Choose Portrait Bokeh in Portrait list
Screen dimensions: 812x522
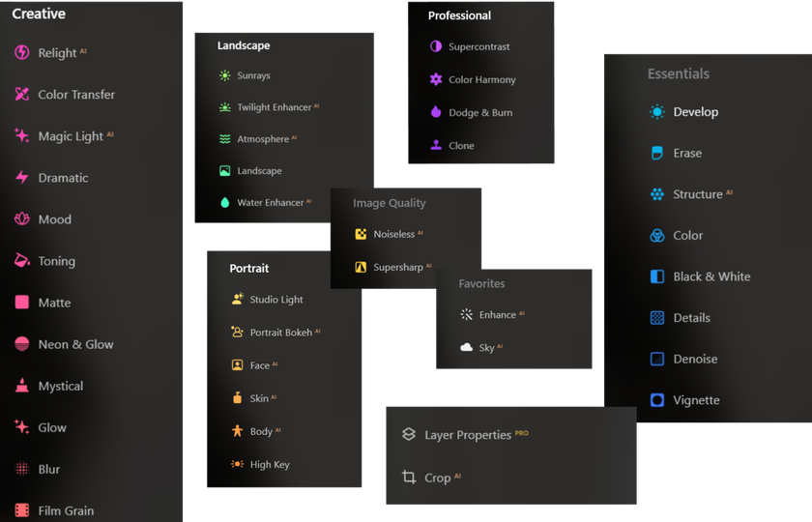[x=281, y=333]
